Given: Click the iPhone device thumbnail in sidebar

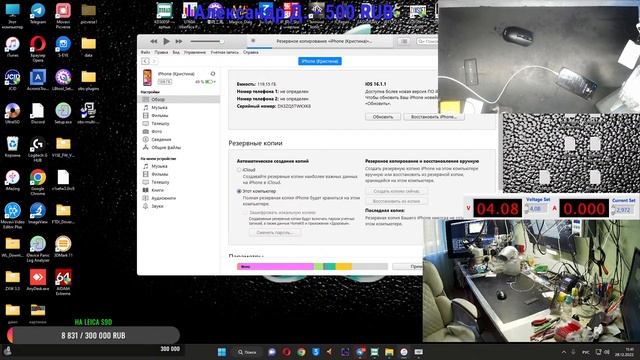Looking at the screenshot, I should click(x=147, y=78).
